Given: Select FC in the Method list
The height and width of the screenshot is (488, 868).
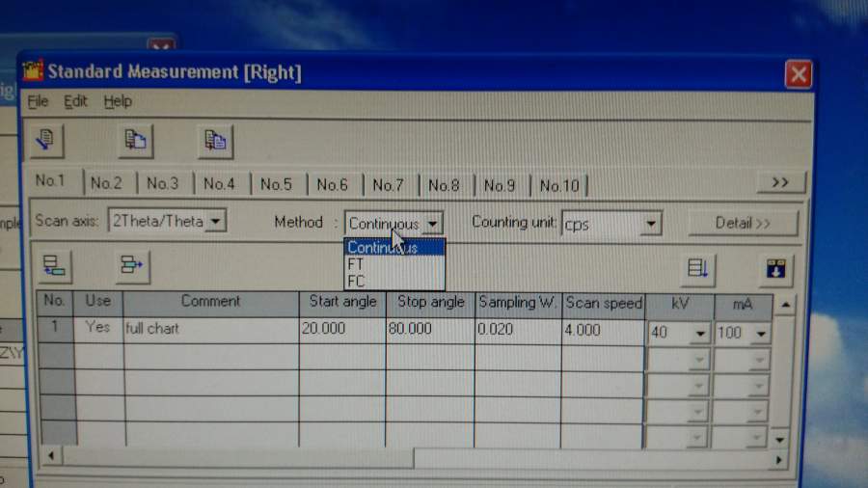Looking at the screenshot, I should 394,281.
